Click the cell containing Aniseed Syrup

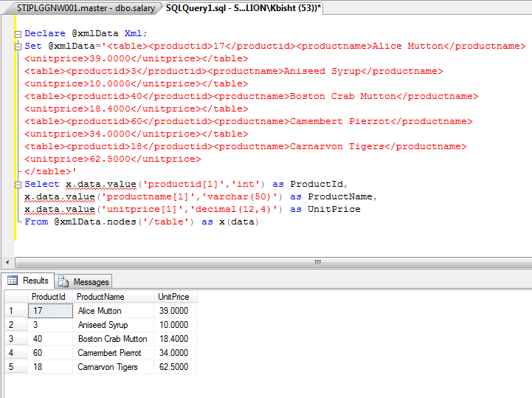(114, 325)
